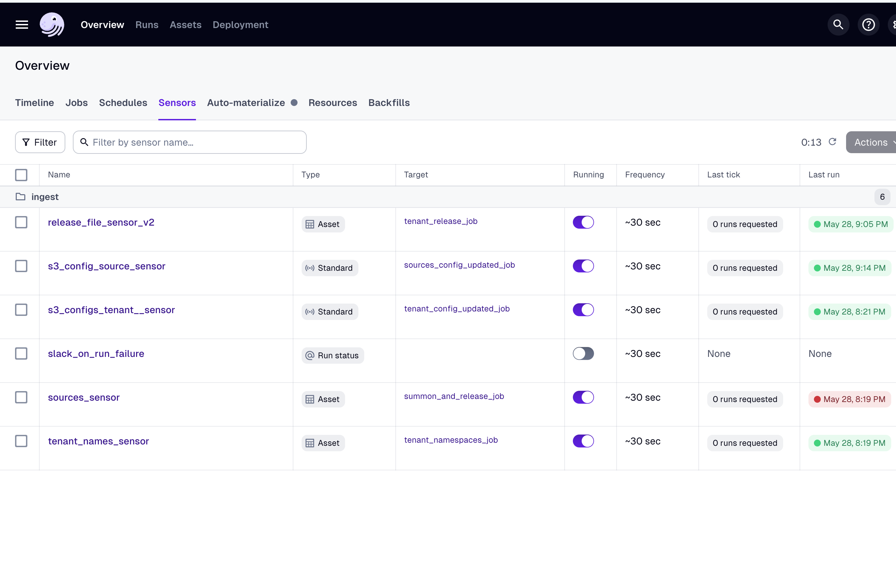Switch to the Jobs tab

click(76, 103)
